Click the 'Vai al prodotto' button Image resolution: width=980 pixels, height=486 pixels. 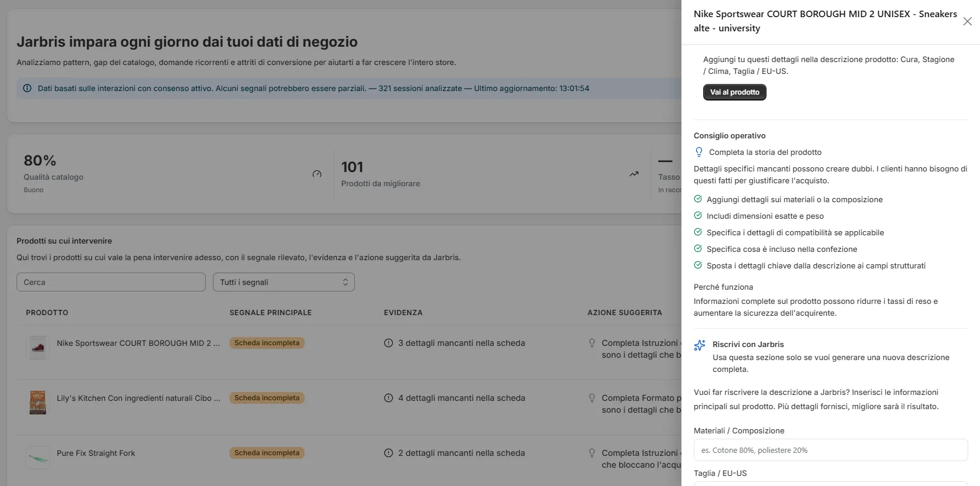coord(735,92)
